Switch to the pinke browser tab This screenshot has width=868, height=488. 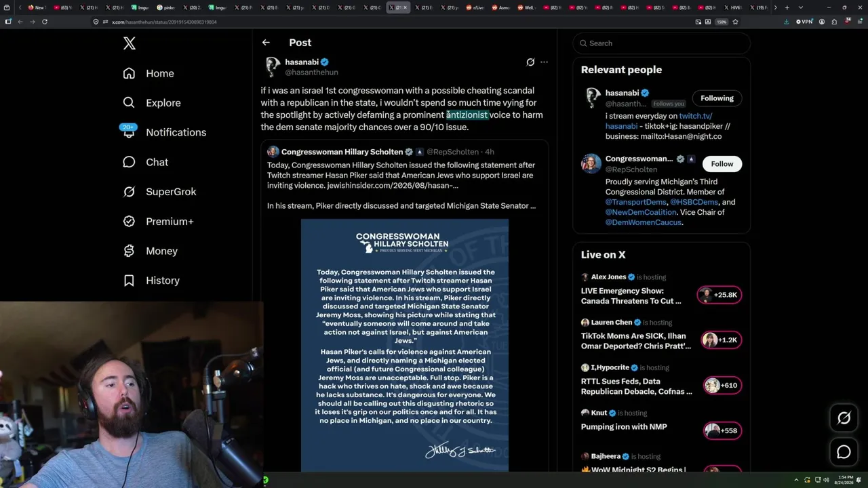click(x=166, y=7)
